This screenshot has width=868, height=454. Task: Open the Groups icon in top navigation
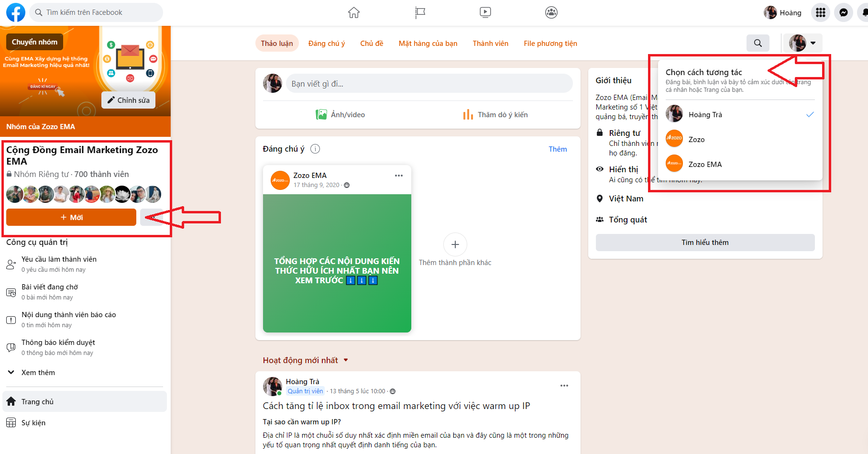click(x=551, y=12)
